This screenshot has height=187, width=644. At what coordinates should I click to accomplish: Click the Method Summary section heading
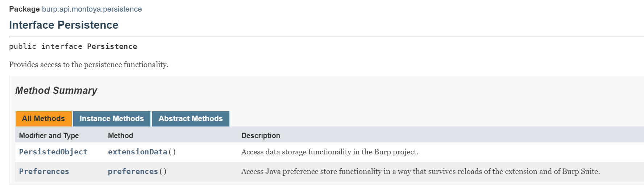coord(56,91)
